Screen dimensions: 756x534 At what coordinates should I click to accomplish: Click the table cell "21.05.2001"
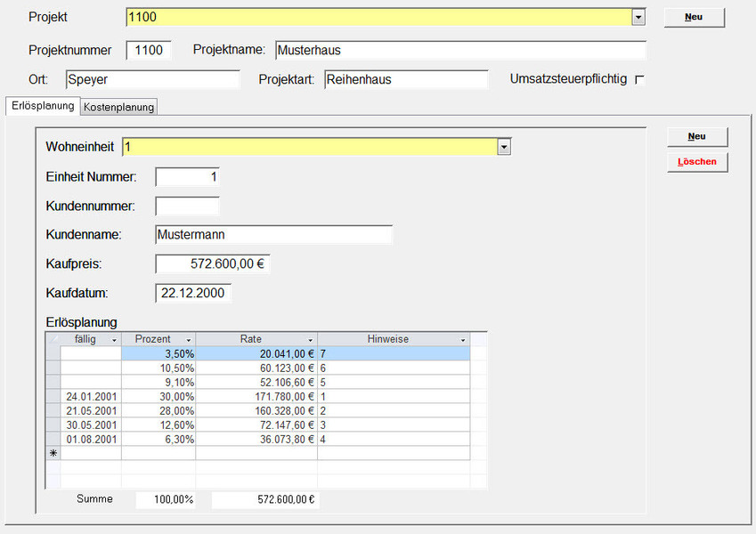(x=91, y=410)
